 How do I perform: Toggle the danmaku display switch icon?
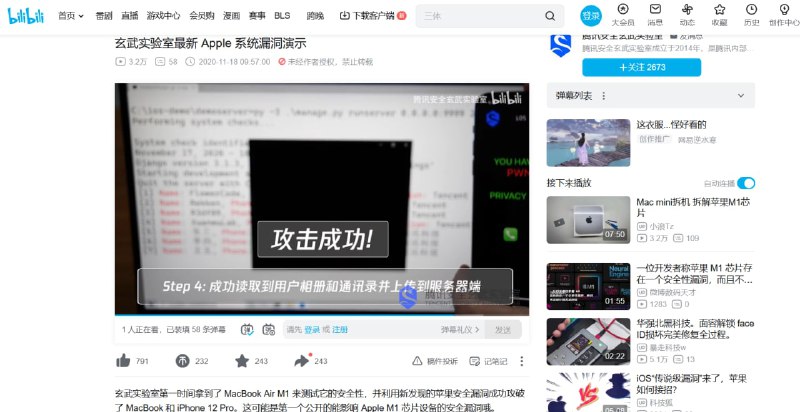(247, 330)
